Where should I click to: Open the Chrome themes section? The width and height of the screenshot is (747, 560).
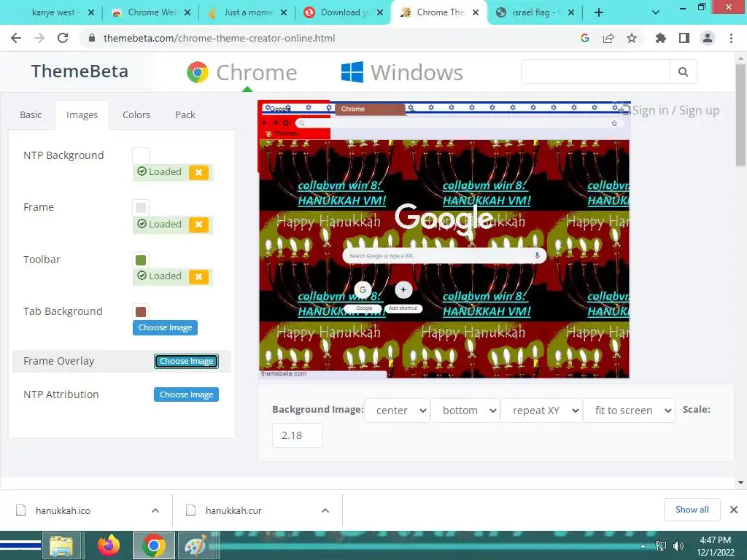[241, 72]
